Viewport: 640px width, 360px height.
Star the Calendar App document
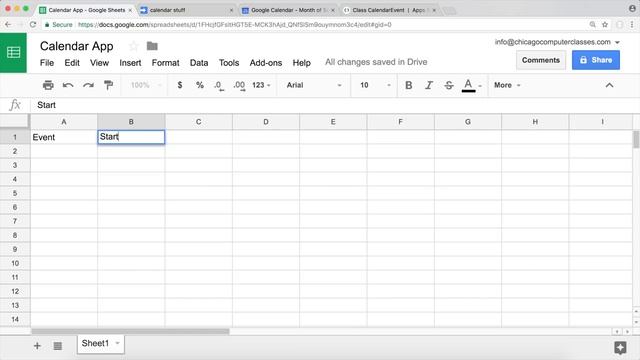133,46
